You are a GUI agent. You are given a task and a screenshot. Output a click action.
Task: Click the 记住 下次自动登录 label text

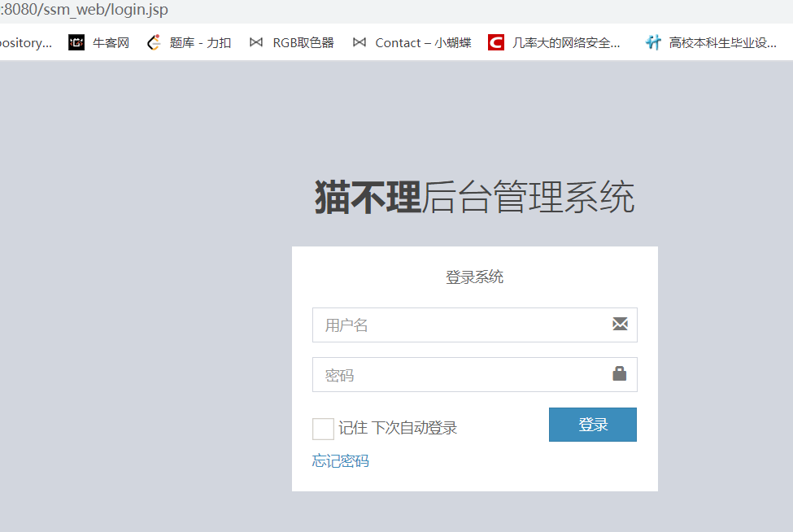pos(398,428)
